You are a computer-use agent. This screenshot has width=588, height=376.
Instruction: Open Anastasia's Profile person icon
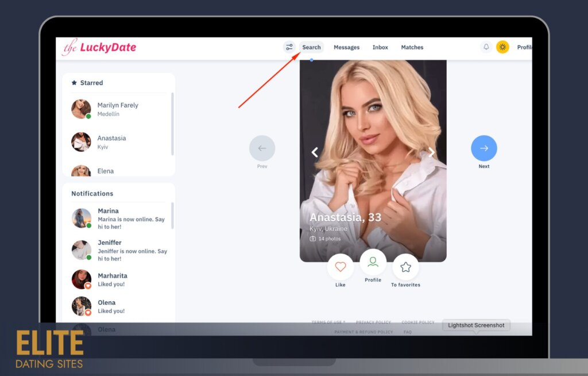[373, 262]
